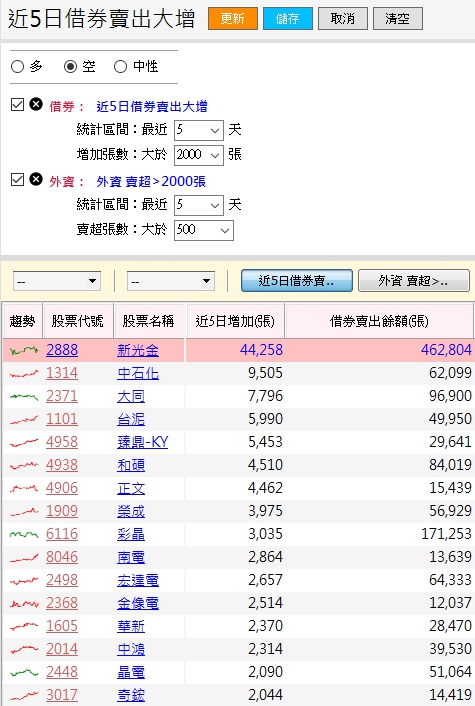Open 中石化 stock name link
475x706 pixels.
click(138, 373)
